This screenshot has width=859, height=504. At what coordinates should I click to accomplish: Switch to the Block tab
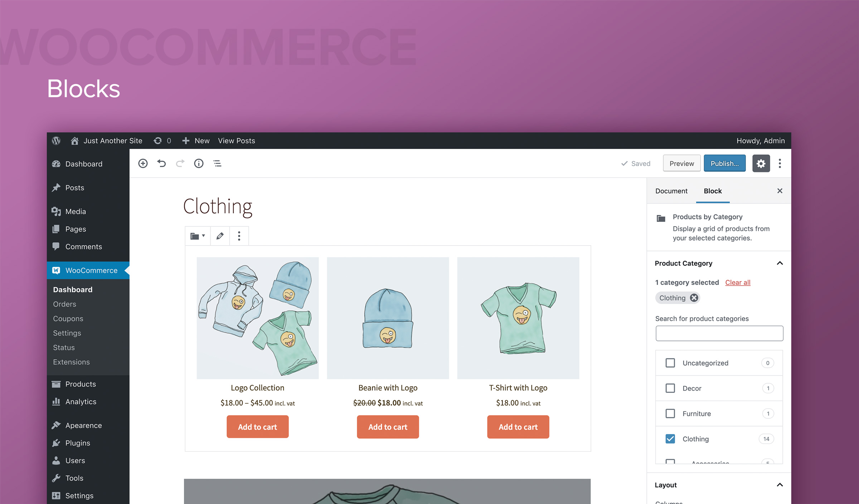click(x=713, y=191)
